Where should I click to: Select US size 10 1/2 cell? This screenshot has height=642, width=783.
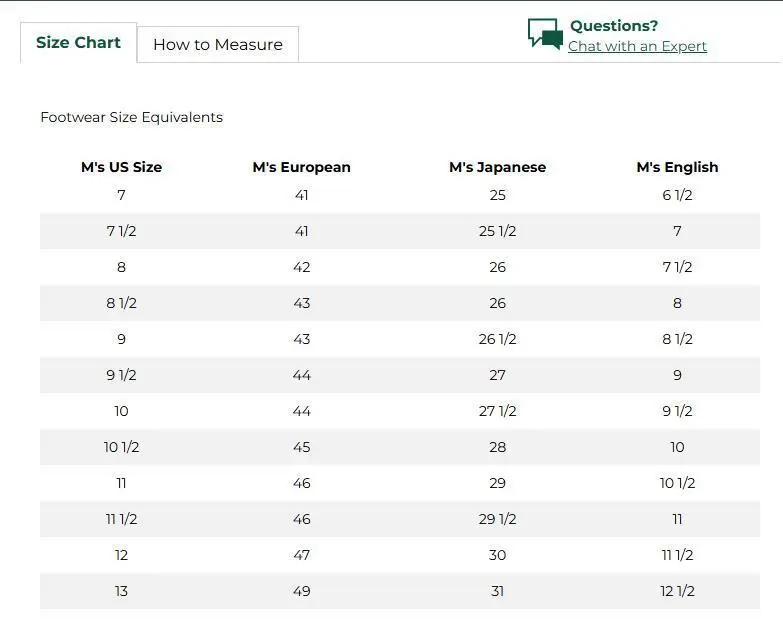(x=121, y=447)
